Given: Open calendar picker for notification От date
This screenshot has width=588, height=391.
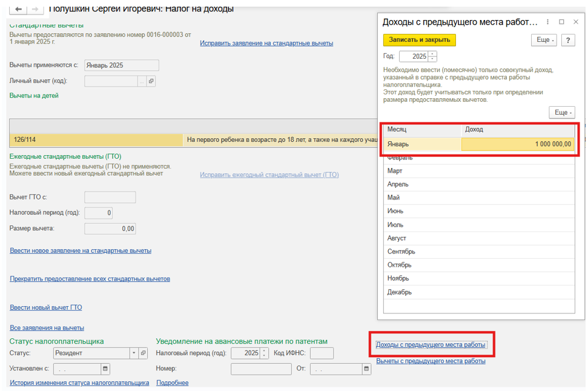Looking at the screenshot, I should point(366,369).
